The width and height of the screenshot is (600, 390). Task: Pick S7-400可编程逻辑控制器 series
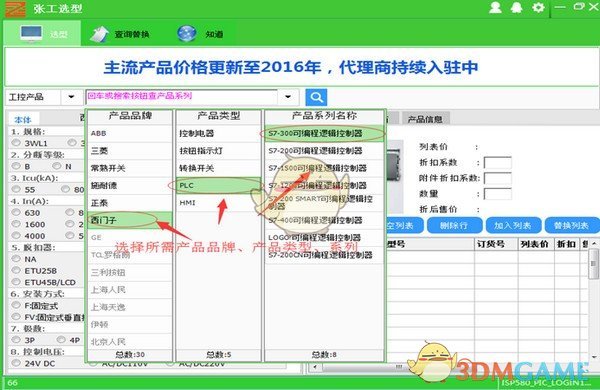click(324, 220)
